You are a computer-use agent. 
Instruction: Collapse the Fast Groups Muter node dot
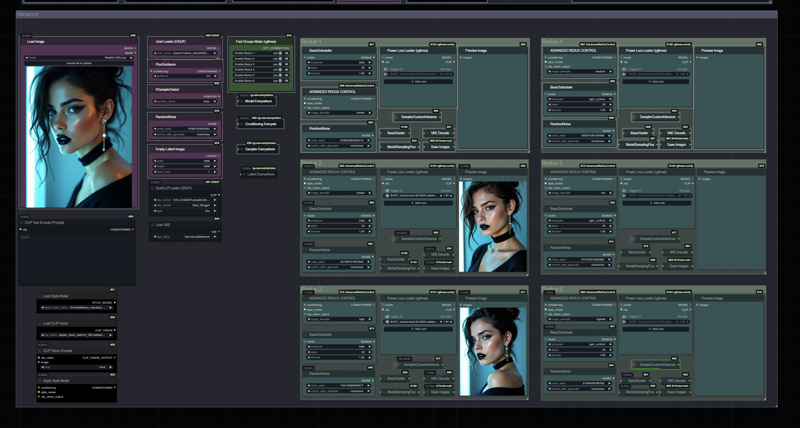[232, 41]
